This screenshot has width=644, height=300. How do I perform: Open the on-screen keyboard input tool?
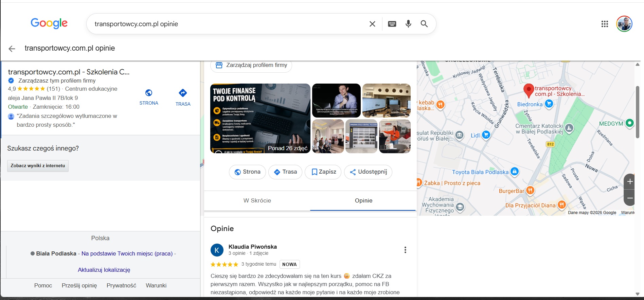tap(392, 24)
